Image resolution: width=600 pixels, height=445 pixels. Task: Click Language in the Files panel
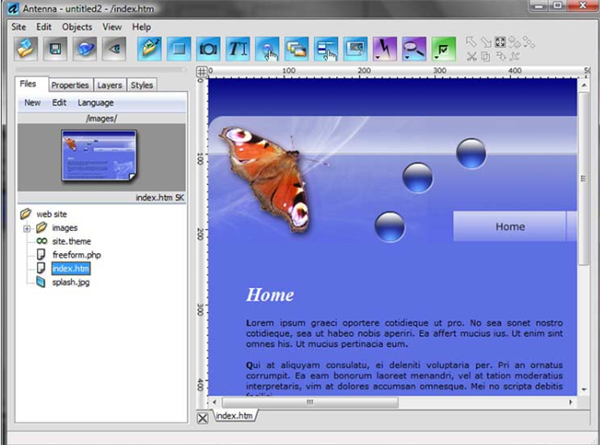(96, 103)
